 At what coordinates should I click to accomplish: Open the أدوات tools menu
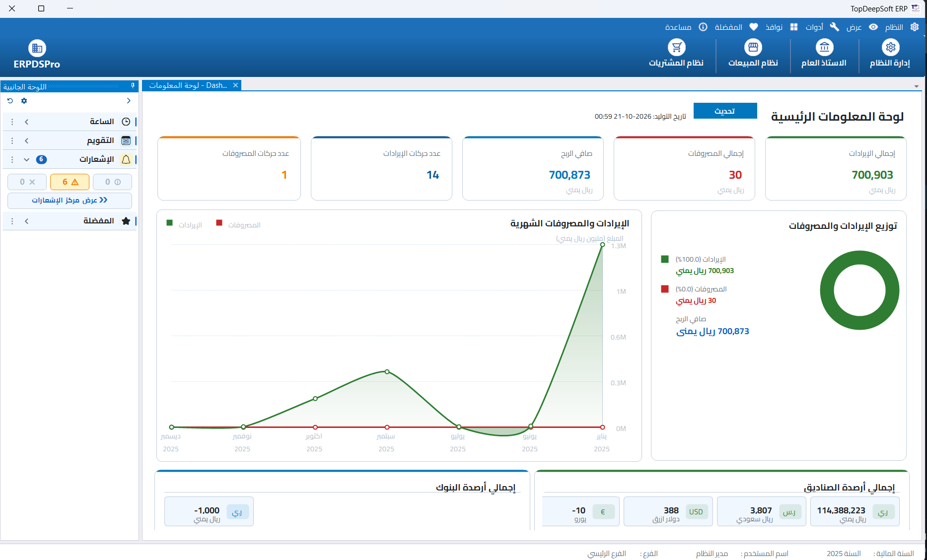[x=822, y=27]
